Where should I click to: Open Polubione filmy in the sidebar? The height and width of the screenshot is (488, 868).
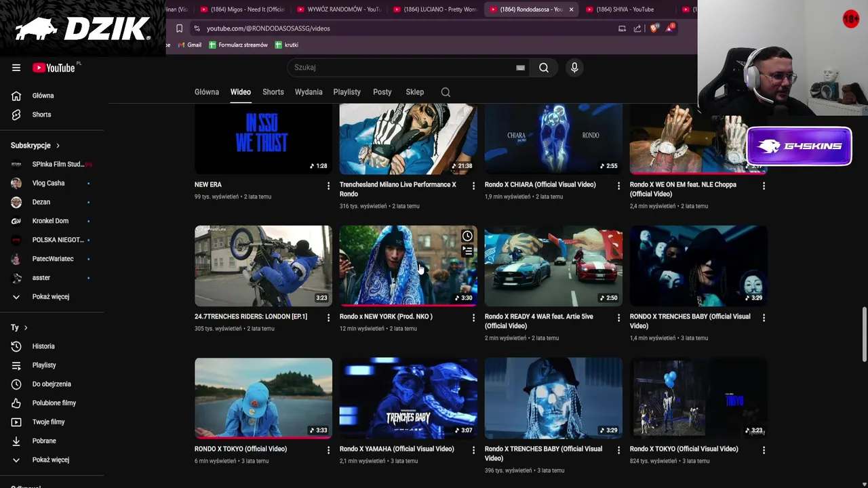54,403
